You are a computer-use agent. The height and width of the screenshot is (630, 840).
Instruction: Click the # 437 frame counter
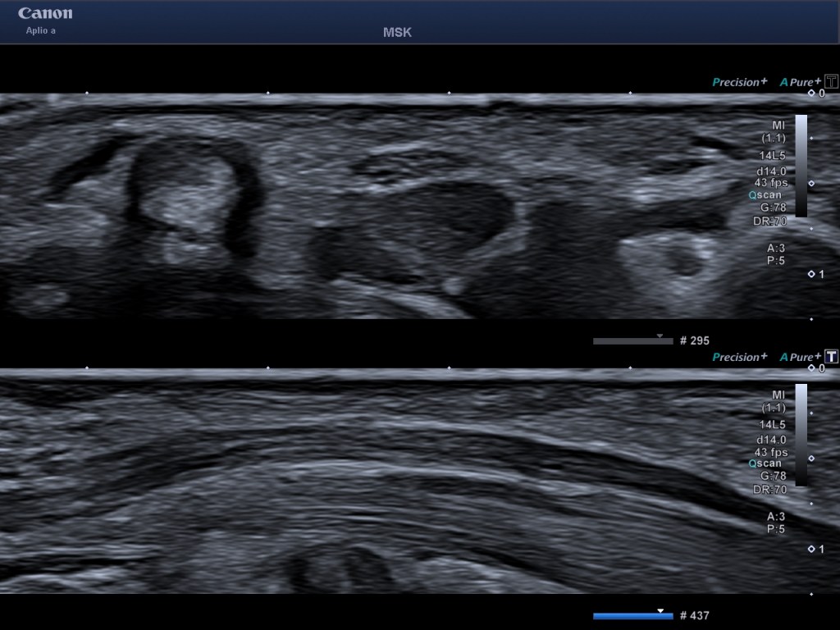pyautogui.click(x=694, y=615)
